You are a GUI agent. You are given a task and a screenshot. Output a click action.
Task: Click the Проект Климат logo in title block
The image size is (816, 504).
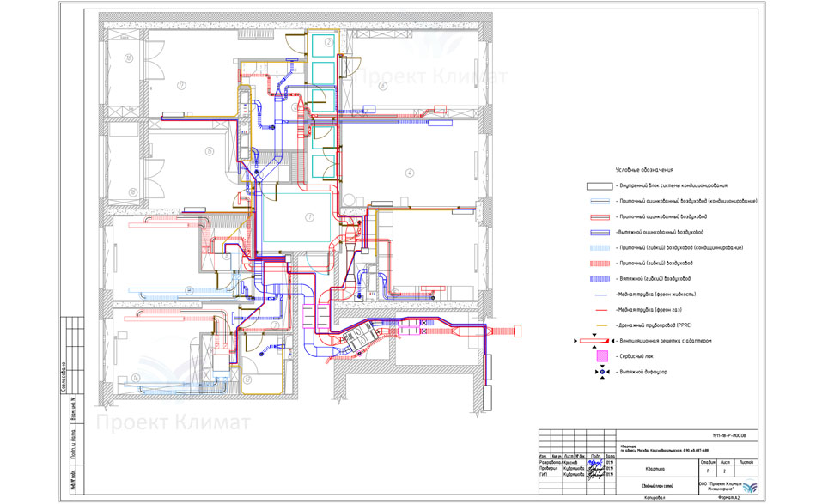point(750,486)
